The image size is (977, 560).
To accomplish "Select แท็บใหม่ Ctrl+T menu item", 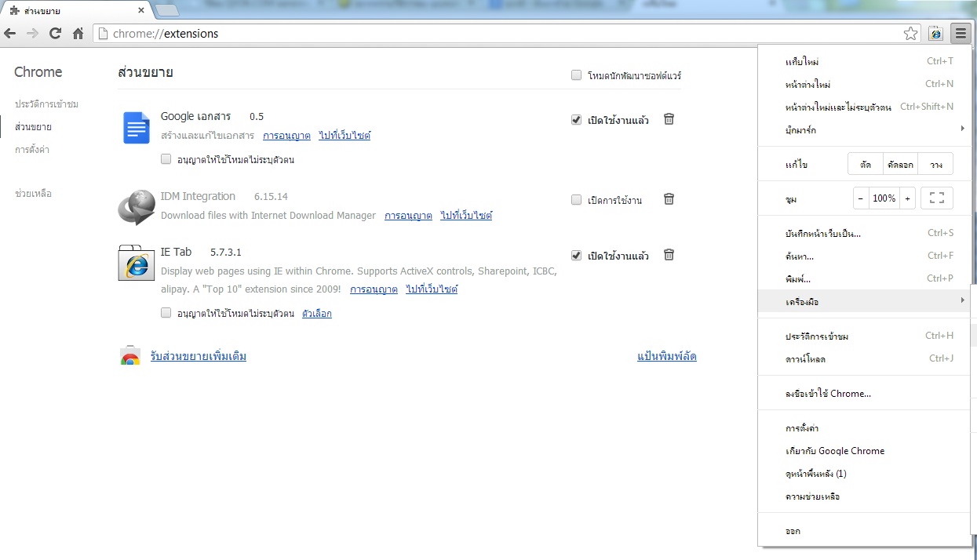I will pos(864,61).
